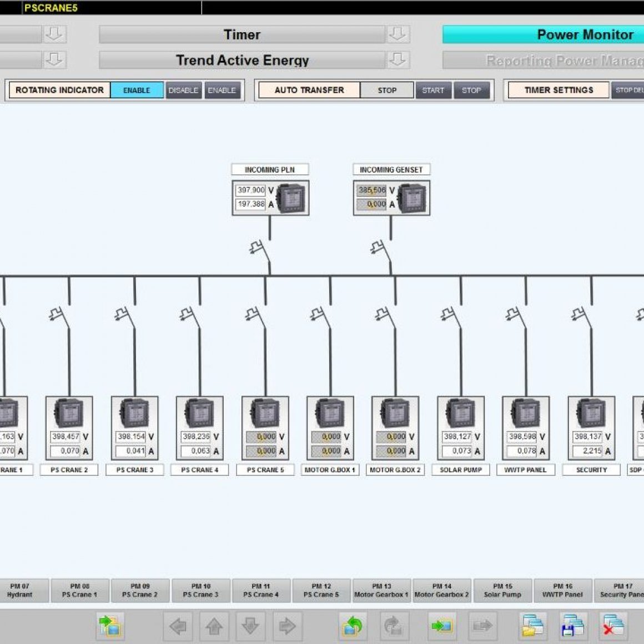Open the Power Monitor page
This screenshot has width=644, height=644.
tap(555, 34)
